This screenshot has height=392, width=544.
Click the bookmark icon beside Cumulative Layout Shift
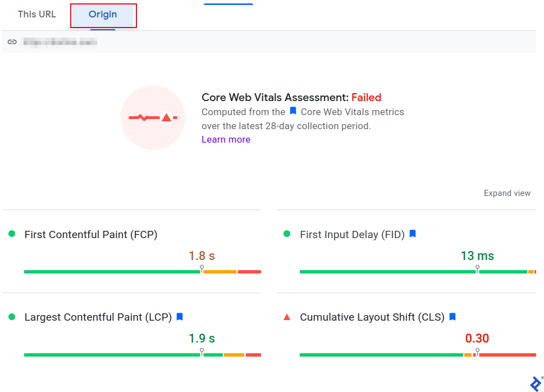pyautogui.click(x=452, y=317)
